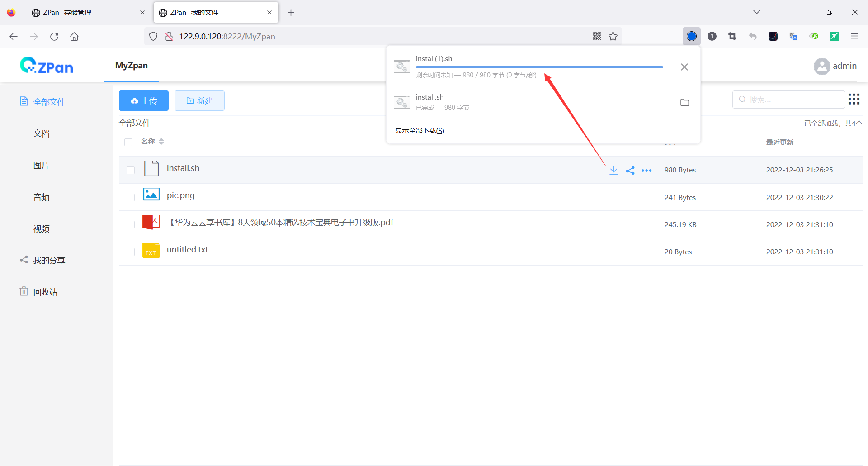The image size is (868, 466).
Task: Switch to grid view layout
Action: point(854,99)
